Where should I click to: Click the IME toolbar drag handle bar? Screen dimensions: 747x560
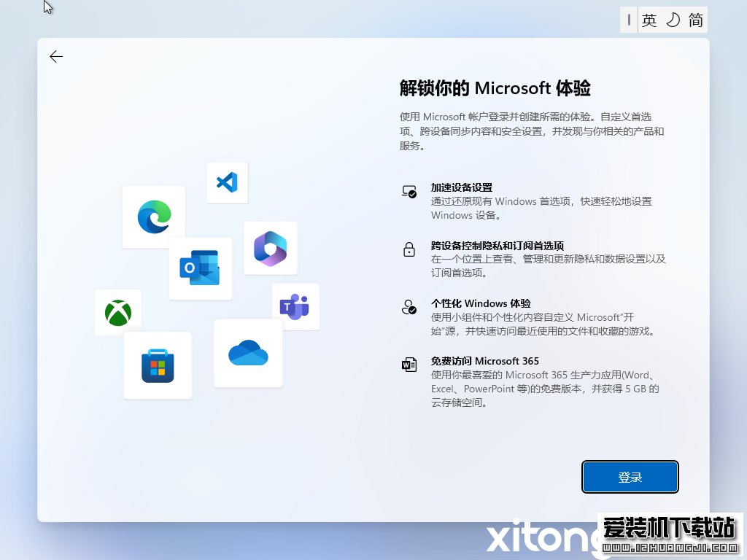pos(629,20)
